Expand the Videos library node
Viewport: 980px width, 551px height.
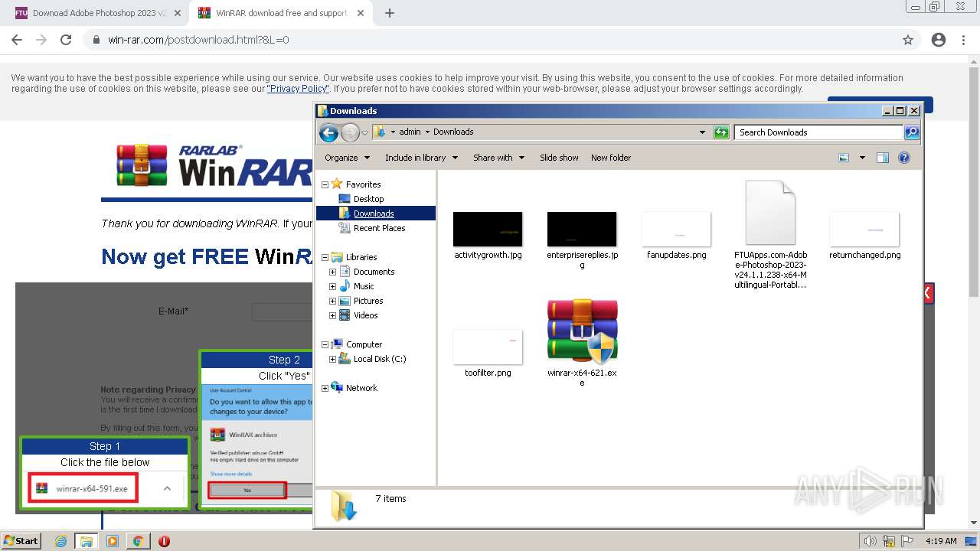point(332,315)
